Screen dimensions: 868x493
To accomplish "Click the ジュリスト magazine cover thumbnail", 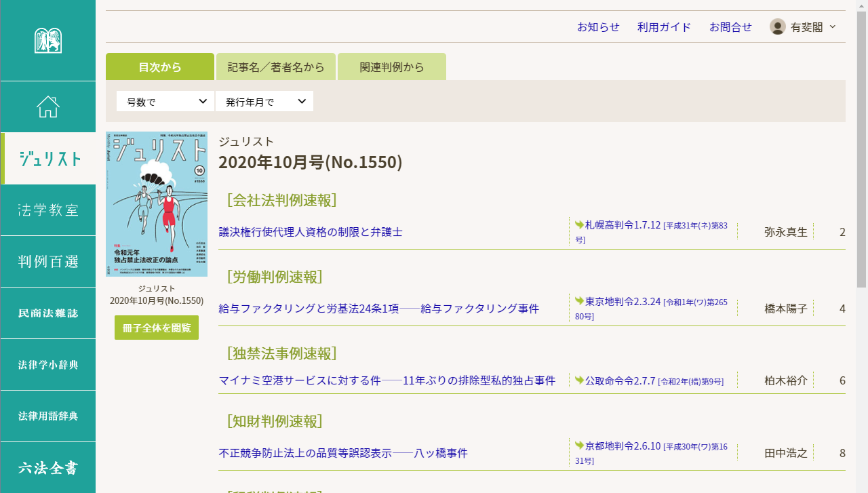I will [x=157, y=204].
